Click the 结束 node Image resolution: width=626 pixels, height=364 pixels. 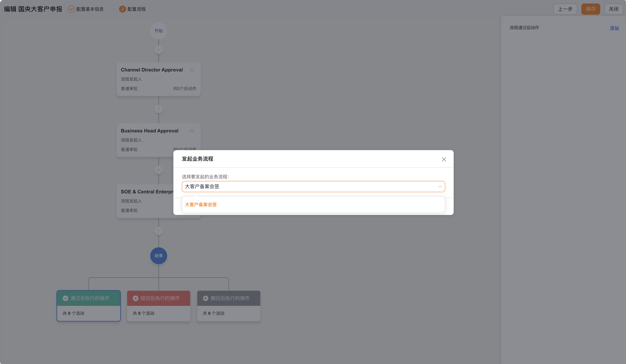(x=159, y=256)
